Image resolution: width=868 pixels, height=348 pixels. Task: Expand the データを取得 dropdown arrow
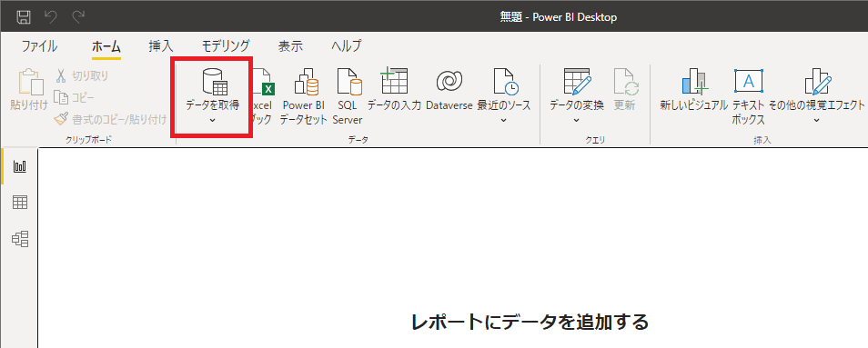click(213, 120)
